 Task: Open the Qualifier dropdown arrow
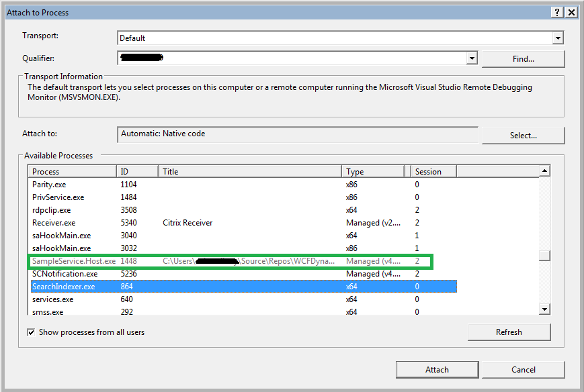click(x=472, y=58)
